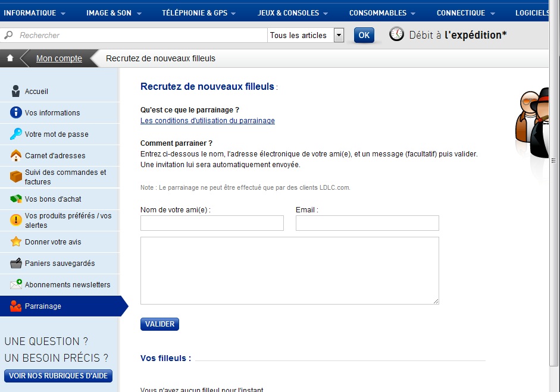Click the box icon for Suivi des commandes
The height and width of the screenshot is (392, 560).
click(15, 177)
